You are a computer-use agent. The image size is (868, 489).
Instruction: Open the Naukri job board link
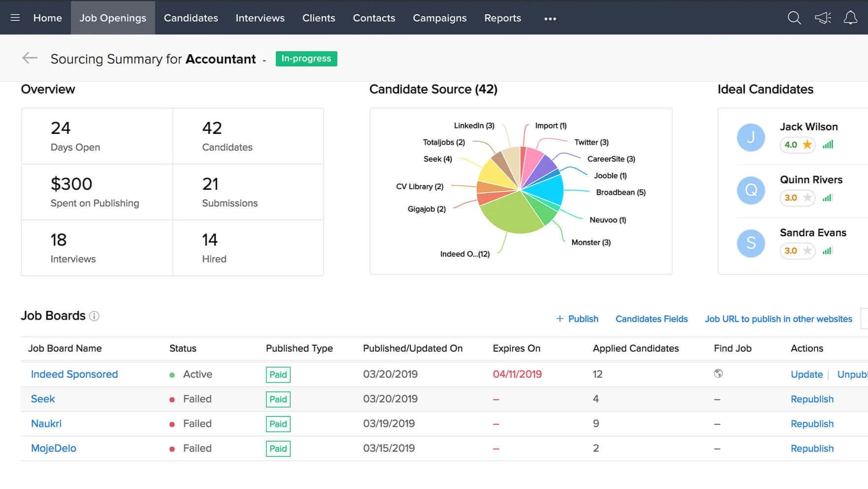click(x=46, y=424)
